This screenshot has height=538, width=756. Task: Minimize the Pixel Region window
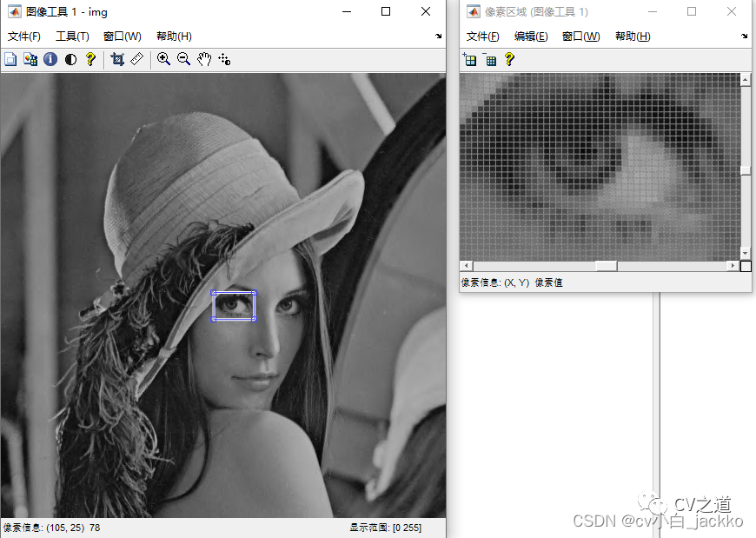coord(653,11)
